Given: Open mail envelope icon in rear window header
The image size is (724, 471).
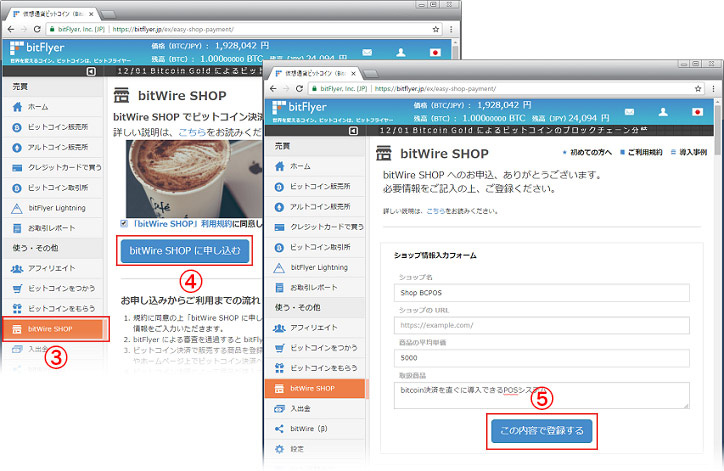Looking at the screenshot, I should click(x=367, y=52).
